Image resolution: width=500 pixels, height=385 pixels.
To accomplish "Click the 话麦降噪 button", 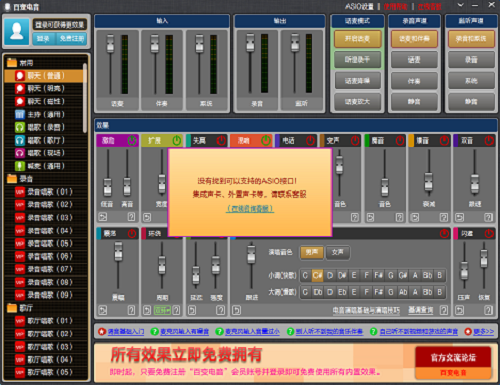I will tap(357, 81).
